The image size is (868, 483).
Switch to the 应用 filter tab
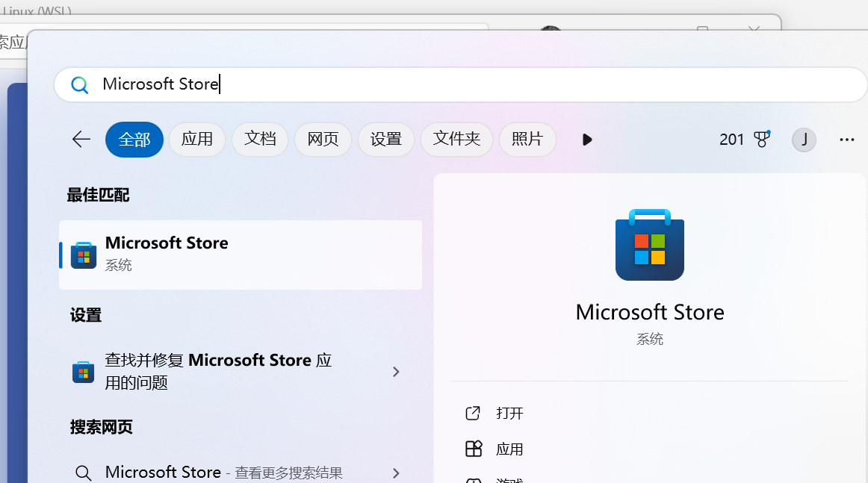pos(197,139)
